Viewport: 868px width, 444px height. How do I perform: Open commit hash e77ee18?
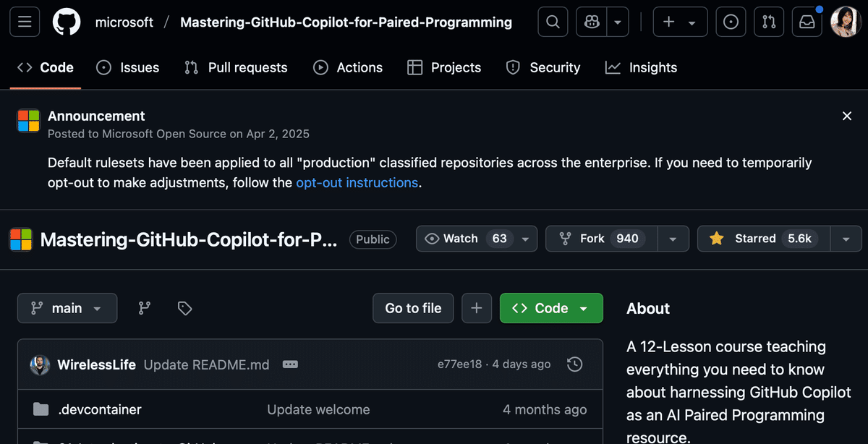coord(459,364)
